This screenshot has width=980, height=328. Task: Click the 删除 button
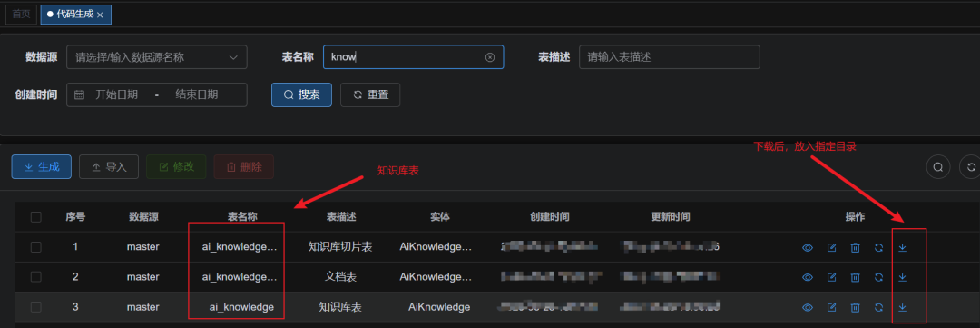tap(244, 167)
